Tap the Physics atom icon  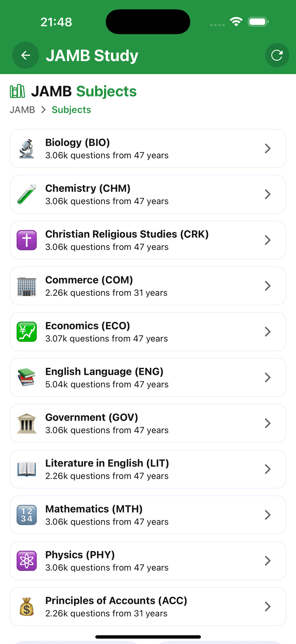(27, 561)
